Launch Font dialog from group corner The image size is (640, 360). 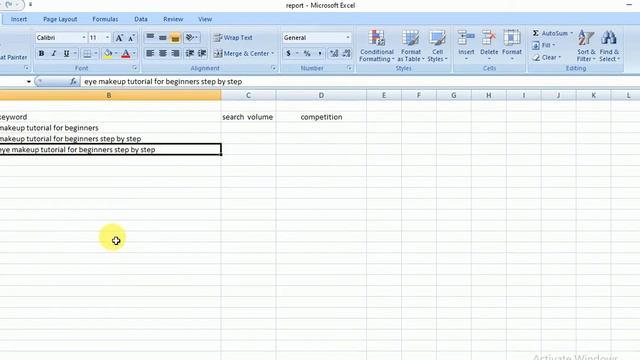(134, 68)
